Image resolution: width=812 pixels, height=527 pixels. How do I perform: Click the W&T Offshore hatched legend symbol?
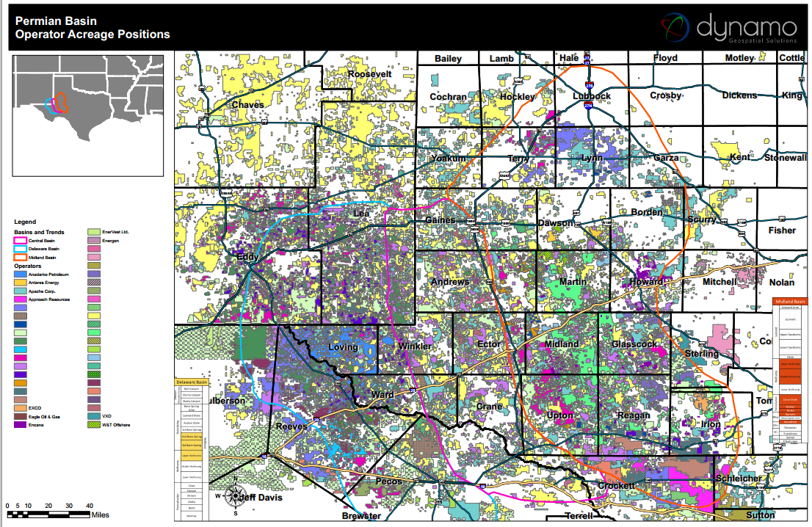(94, 424)
